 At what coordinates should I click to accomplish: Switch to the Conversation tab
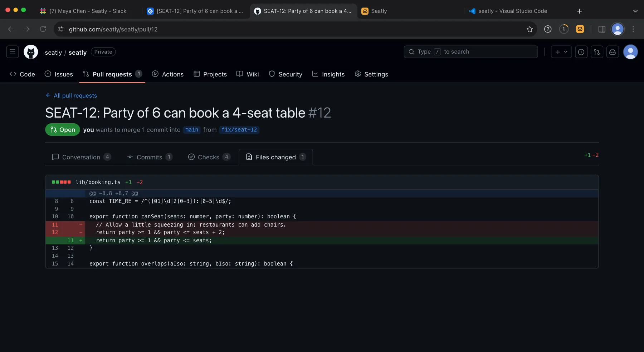[82, 157]
